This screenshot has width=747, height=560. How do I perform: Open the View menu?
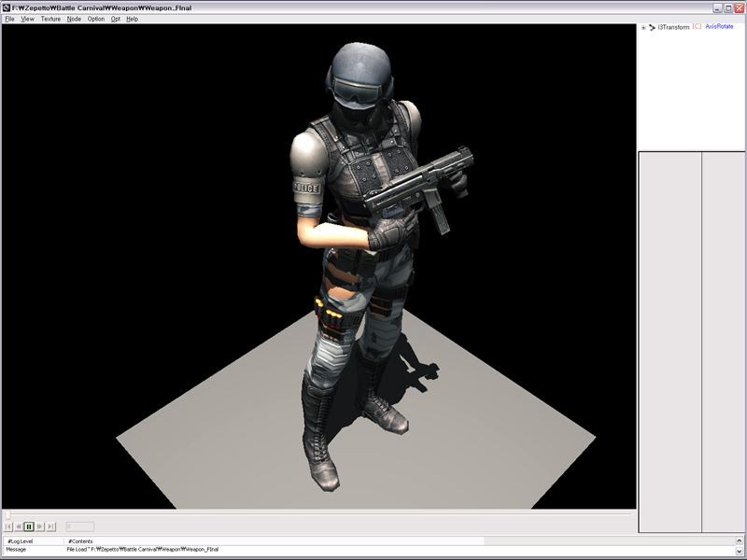pos(28,19)
